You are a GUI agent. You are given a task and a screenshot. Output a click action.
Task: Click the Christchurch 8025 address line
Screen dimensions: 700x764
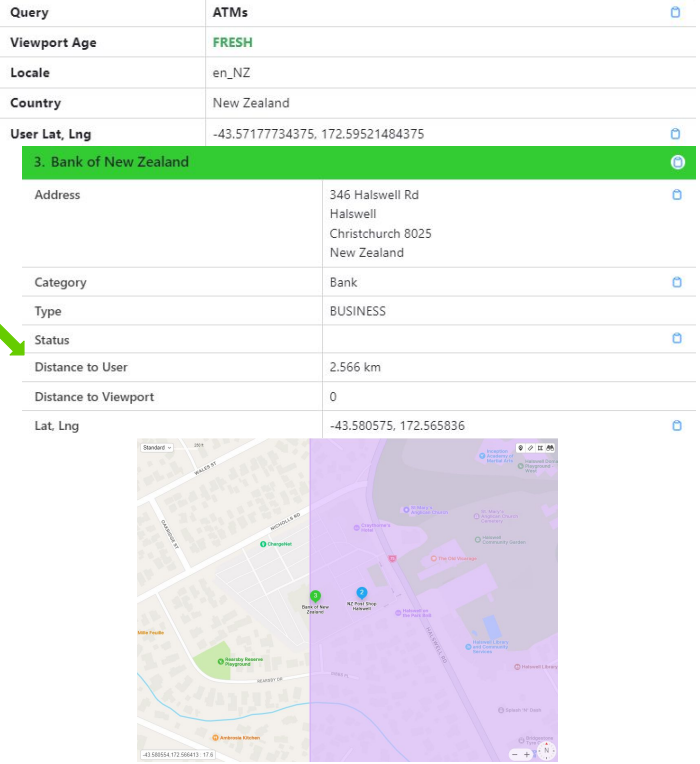(x=380, y=233)
